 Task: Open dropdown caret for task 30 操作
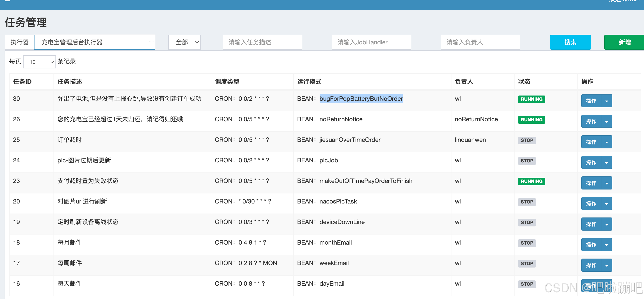click(x=606, y=101)
